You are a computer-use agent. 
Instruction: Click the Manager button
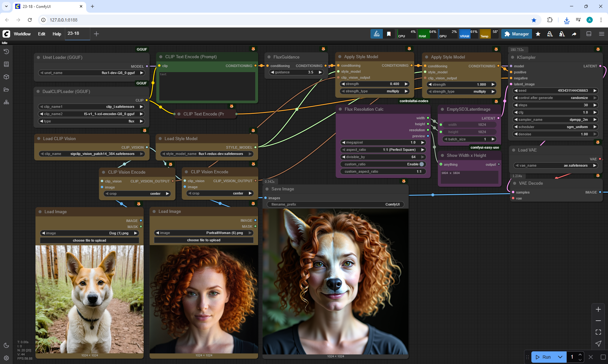tap(516, 34)
